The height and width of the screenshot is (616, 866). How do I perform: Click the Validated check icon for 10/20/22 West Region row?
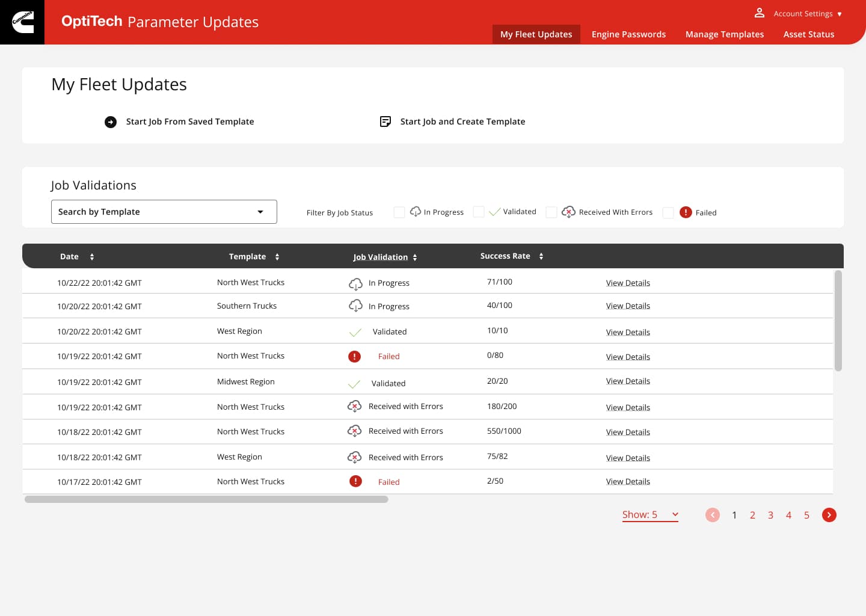pos(355,332)
